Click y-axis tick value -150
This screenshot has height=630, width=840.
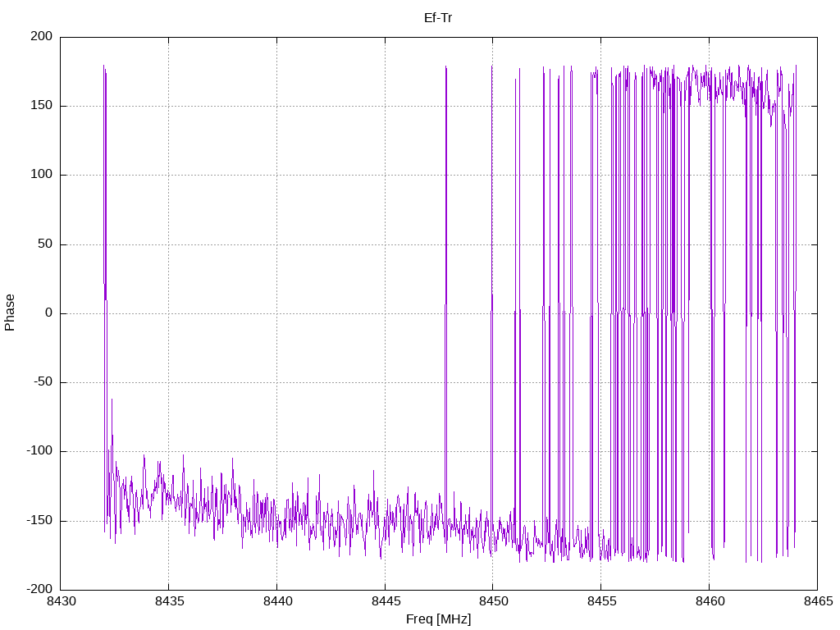[x=39, y=520]
